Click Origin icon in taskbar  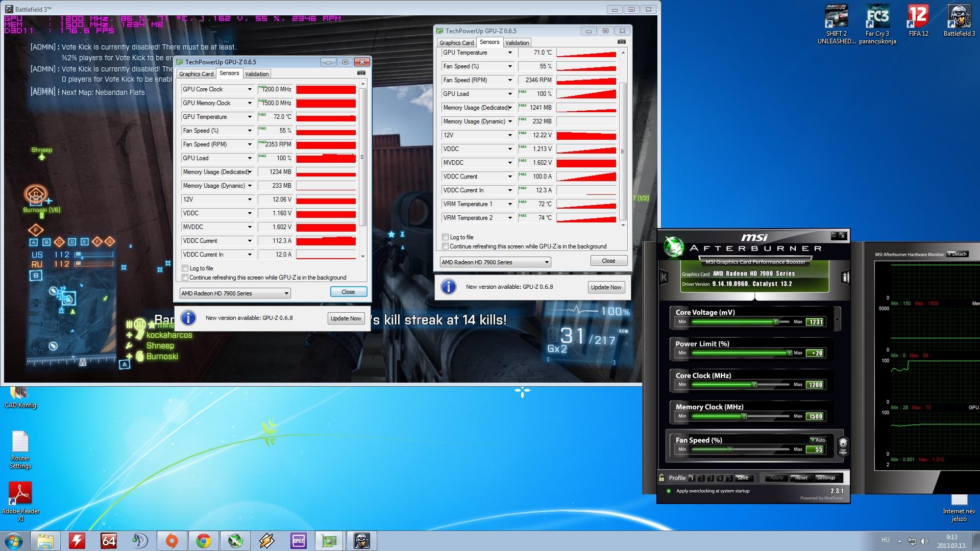point(172,541)
